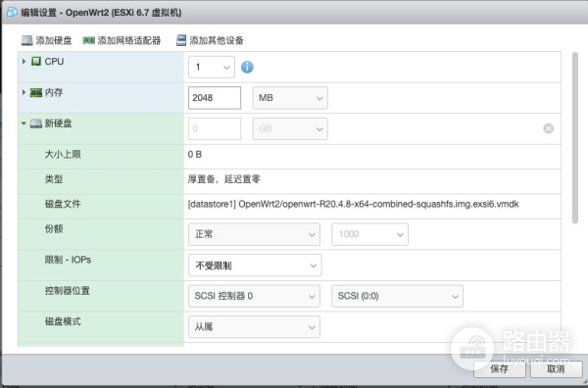Viewport: 588px width, 388px height.
Task: Click the disk file path ending in exsi6.vmdk
Action: (353, 205)
